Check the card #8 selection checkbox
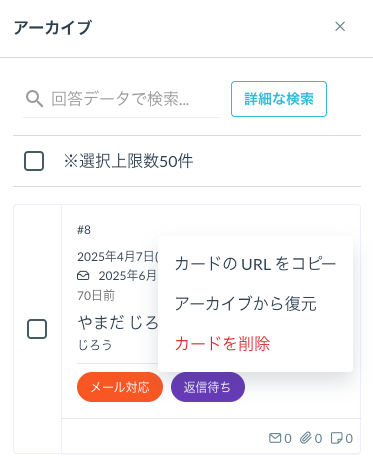The image size is (373, 467). point(37,329)
